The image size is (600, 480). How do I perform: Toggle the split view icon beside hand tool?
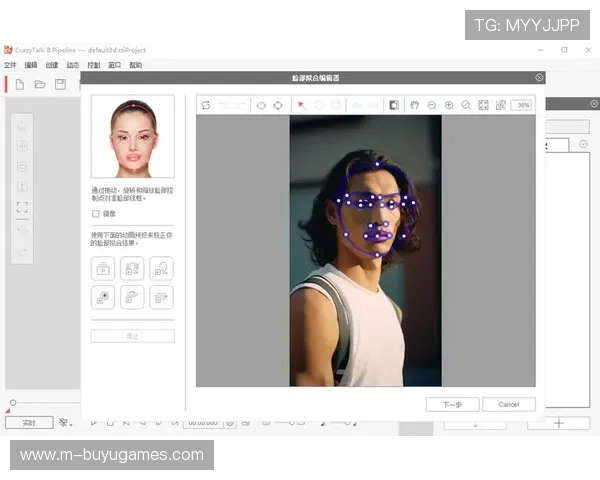(x=394, y=105)
